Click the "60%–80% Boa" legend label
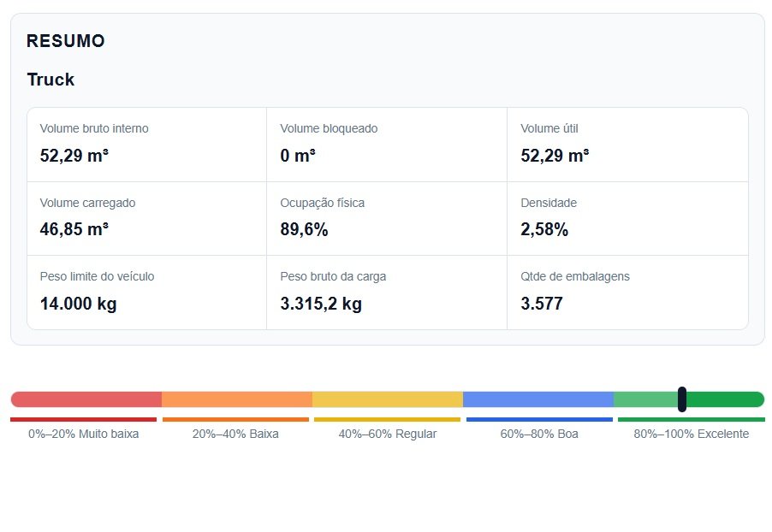 pos(539,434)
